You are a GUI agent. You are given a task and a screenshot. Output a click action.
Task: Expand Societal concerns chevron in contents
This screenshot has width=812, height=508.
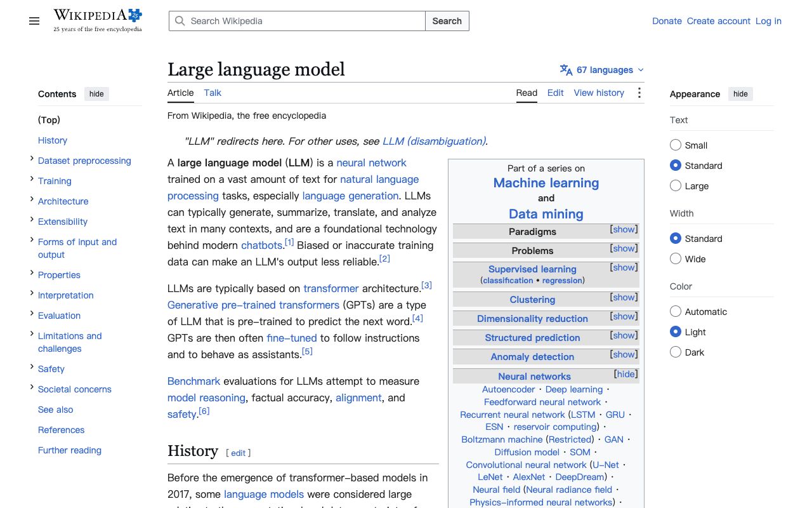[32, 388]
